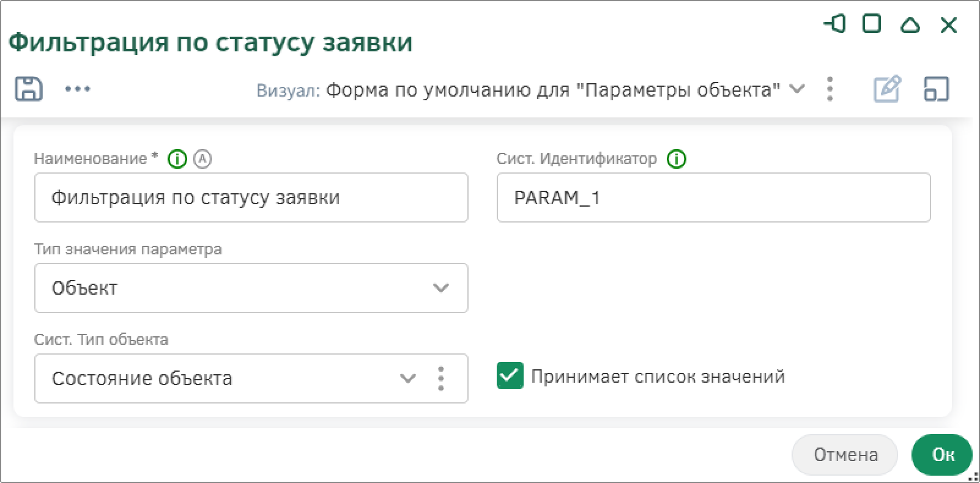Click the pin/dock window icon
This screenshot has height=483, width=980.
pyautogui.click(x=834, y=24)
